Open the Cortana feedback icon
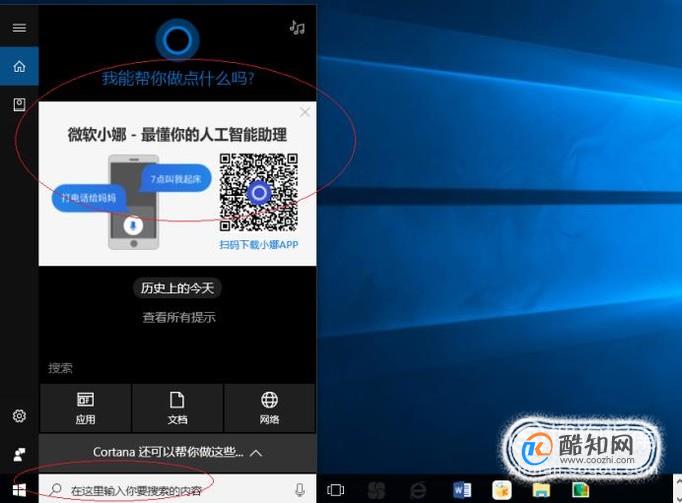 (x=19, y=455)
